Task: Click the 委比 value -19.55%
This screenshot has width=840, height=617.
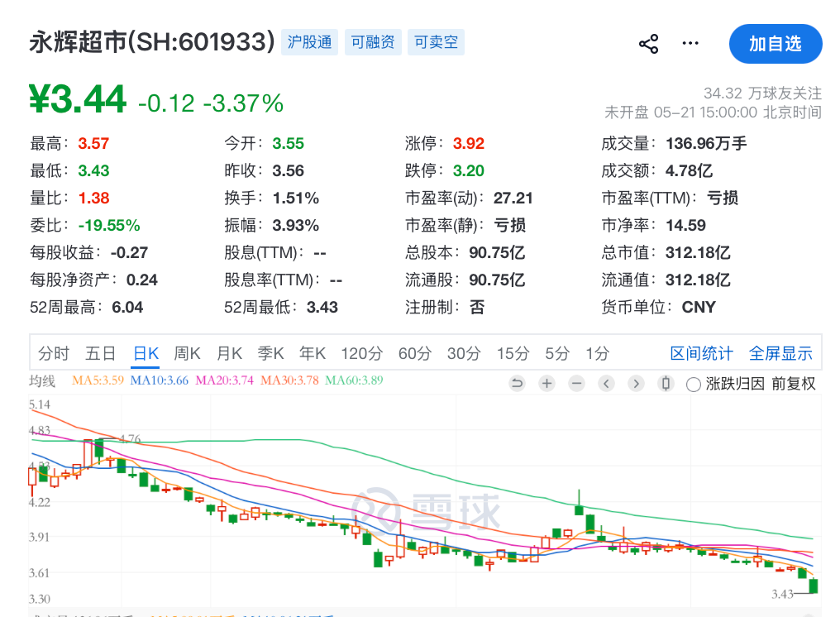Action: 109,226
